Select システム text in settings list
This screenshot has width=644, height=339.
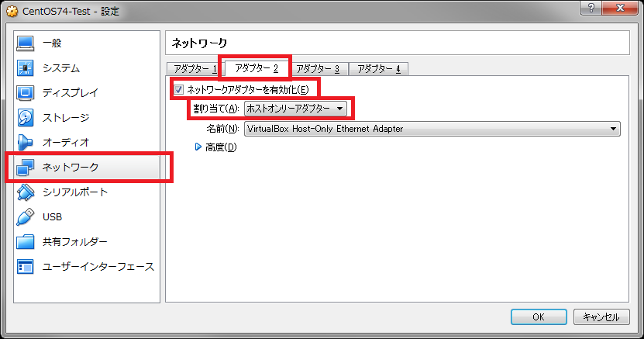(x=61, y=68)
